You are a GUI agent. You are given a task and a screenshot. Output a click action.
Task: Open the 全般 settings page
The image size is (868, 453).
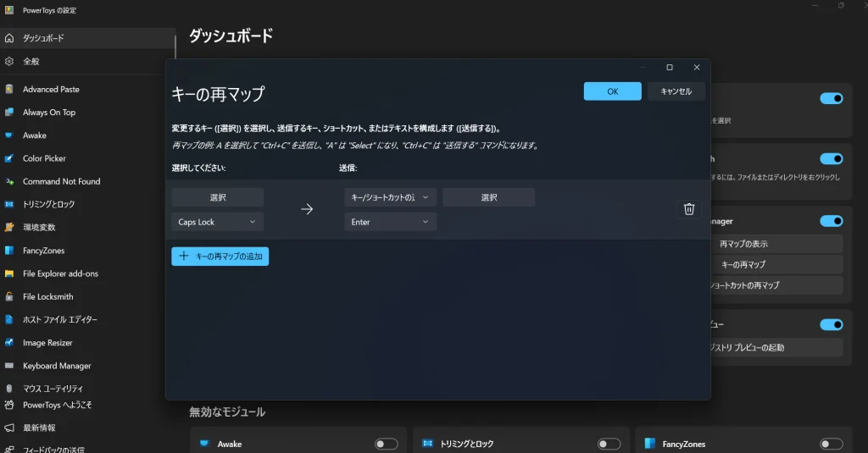pos(31,61)
